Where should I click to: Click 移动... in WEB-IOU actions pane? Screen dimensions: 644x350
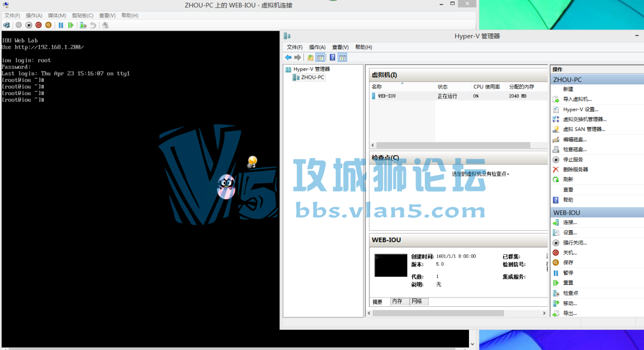pos(570,303)
